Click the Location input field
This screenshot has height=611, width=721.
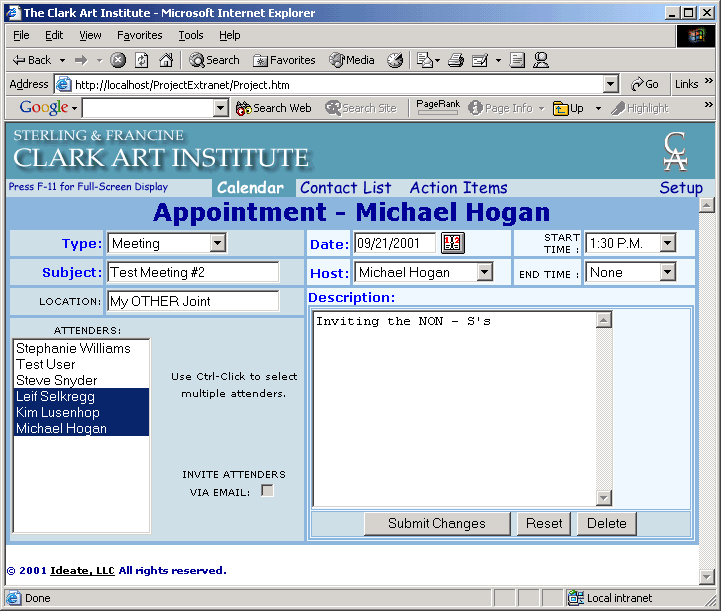193,302
